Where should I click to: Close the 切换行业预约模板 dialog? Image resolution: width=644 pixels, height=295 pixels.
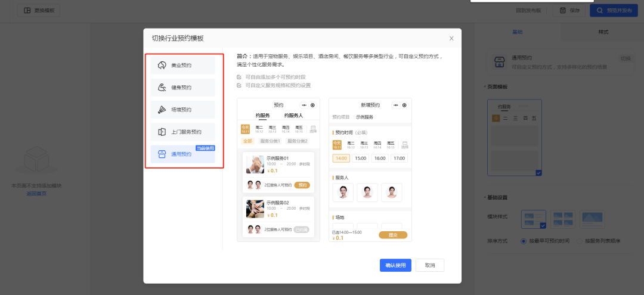pyautogui.click(x=451, y=39)
